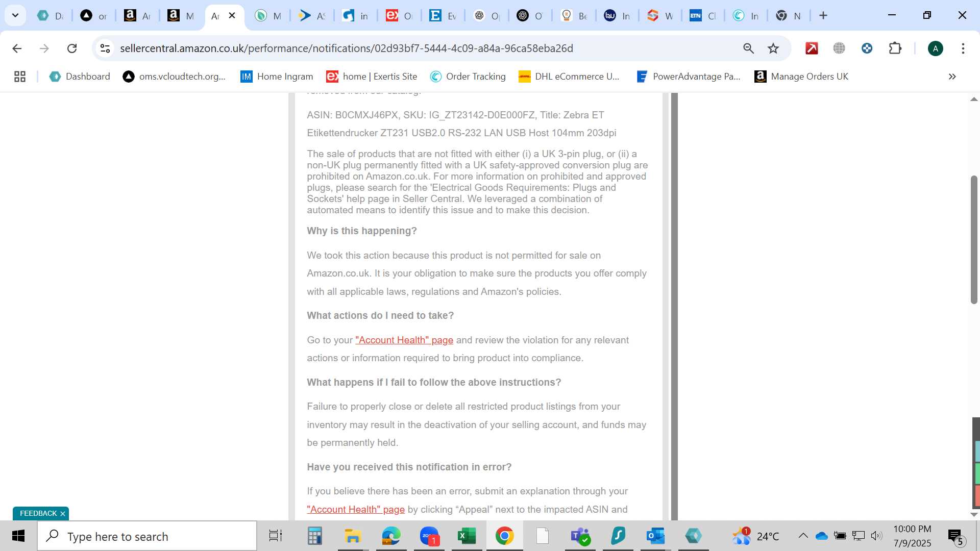The height and width of the screenshot is (551, 980).
Task: Switch to the 'or' tab
Action: coord(94,16)
